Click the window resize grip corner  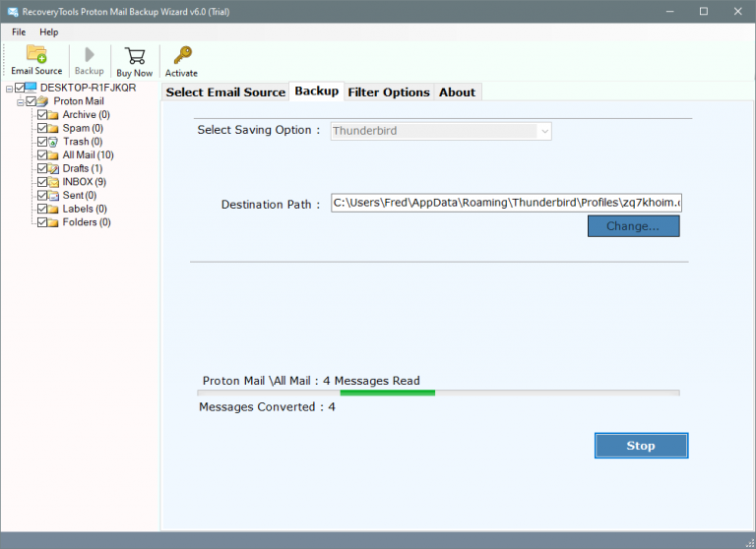click(750, 543)
